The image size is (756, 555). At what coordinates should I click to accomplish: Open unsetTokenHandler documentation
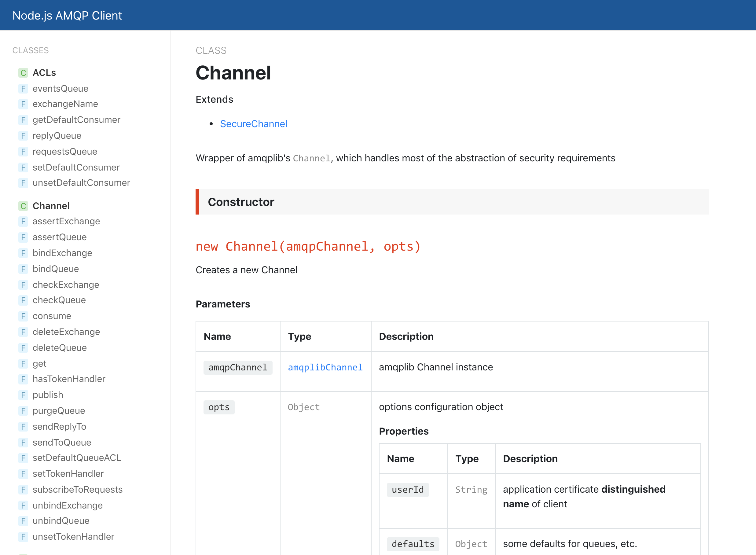coord(73,537)
